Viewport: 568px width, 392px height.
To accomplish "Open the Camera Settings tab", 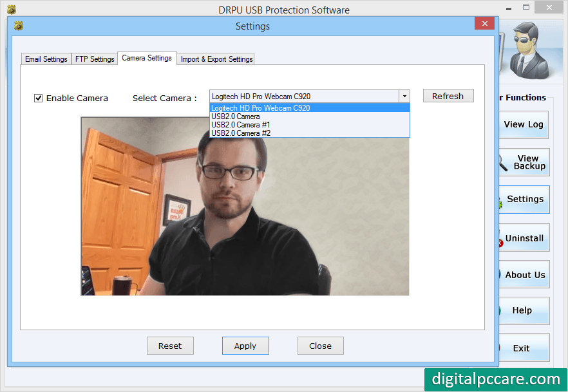I will click(147, 58).
